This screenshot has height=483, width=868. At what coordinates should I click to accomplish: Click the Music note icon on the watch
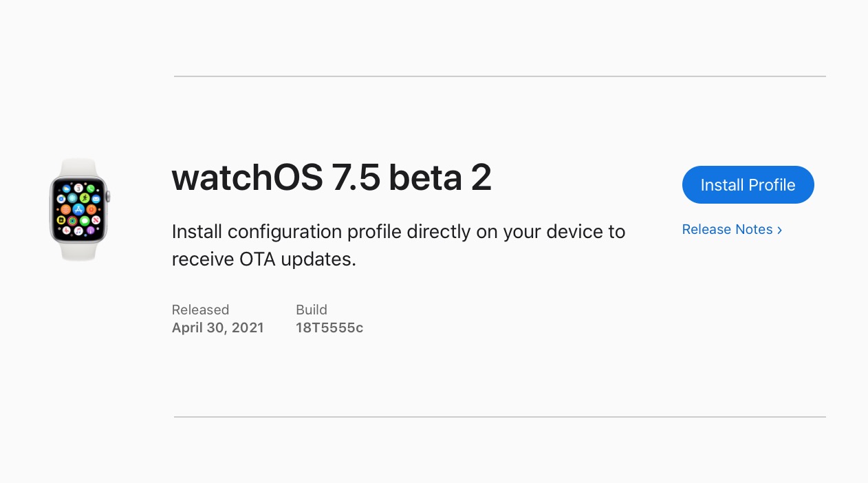(x=78, y=230)
